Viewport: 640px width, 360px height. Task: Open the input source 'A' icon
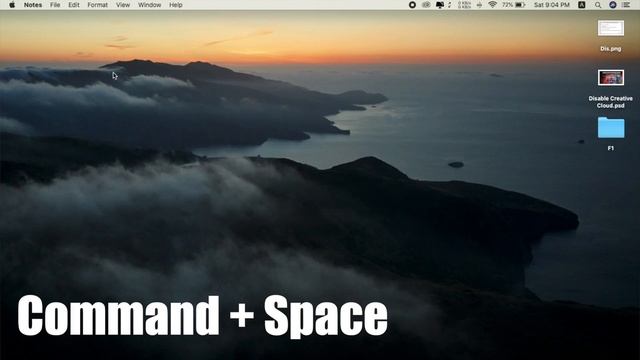tap(582, 5)
